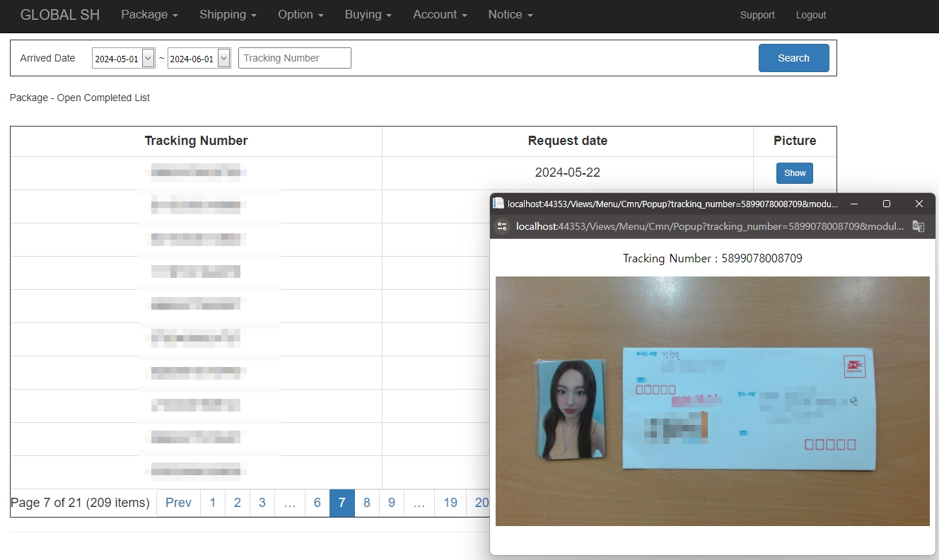
Task: Minimize the popup window
Action: pyautogui.click(x=854, y=204)
